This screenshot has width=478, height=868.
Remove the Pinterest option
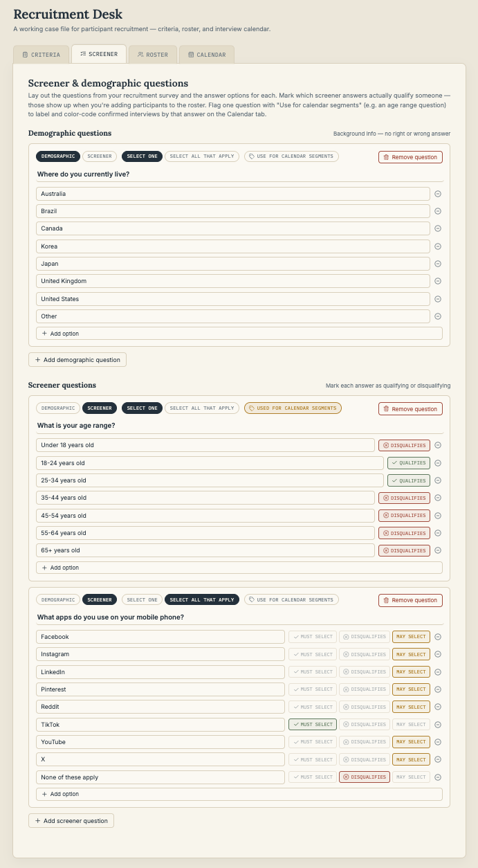click(x=438, y=689)
